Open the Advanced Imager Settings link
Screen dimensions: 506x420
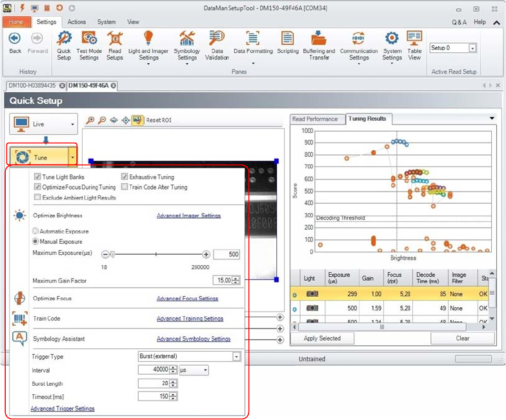click(x=188, y=215)
